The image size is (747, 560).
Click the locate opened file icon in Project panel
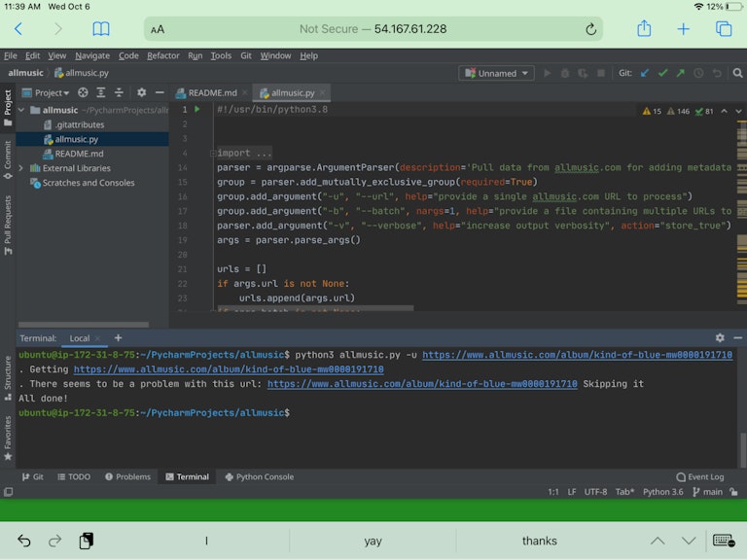pos(83,93)
